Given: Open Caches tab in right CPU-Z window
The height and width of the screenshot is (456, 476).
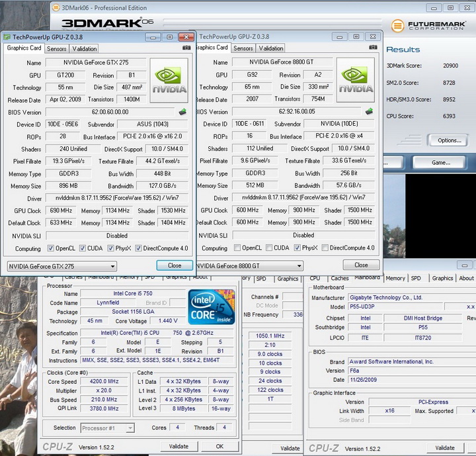Looking at the screenshot, I should click(x=339, y=278).
